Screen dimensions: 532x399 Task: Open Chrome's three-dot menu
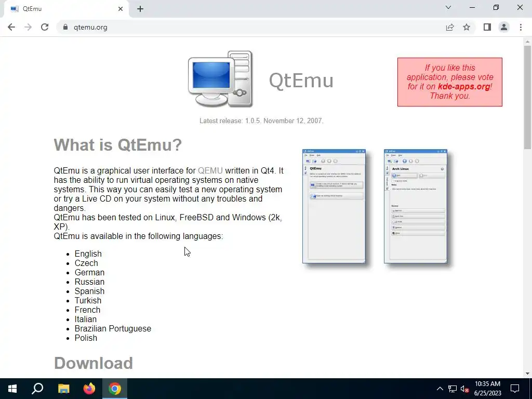pyautogui.click(x=521, y=27)
